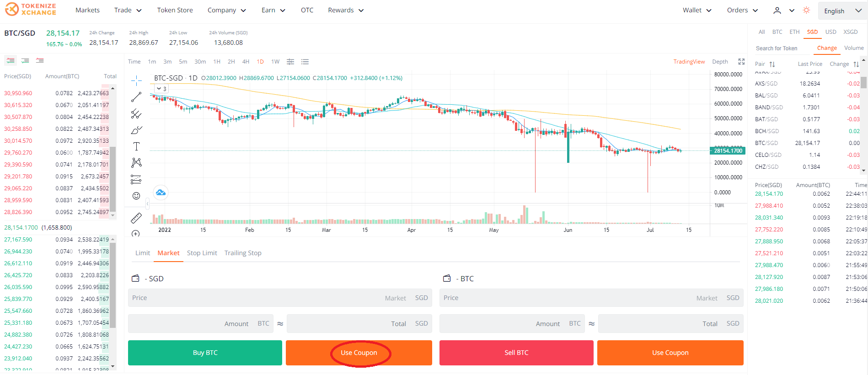Select the USD market tab
The image size is (868, 375).
830,32
